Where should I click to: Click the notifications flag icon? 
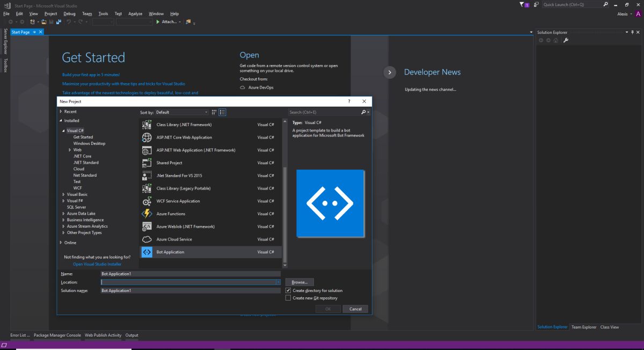click(x=525, y=4)
